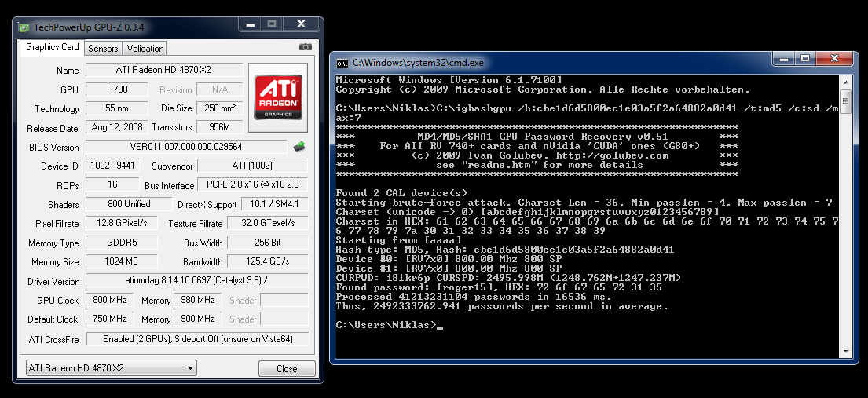Click the Memory Type field GDDR5
Screen dimensions: 868x398
(x=121, y=243)
